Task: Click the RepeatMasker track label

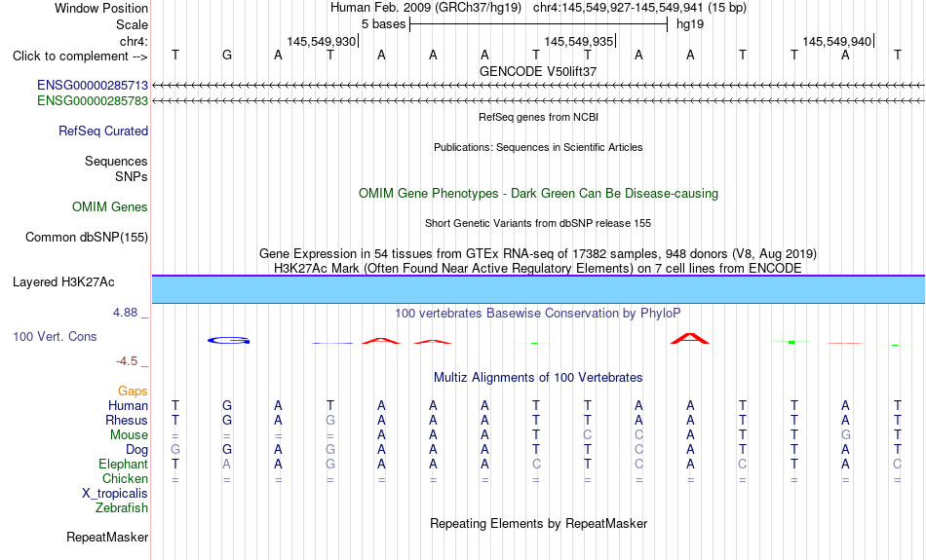Action: coord(107,537)
